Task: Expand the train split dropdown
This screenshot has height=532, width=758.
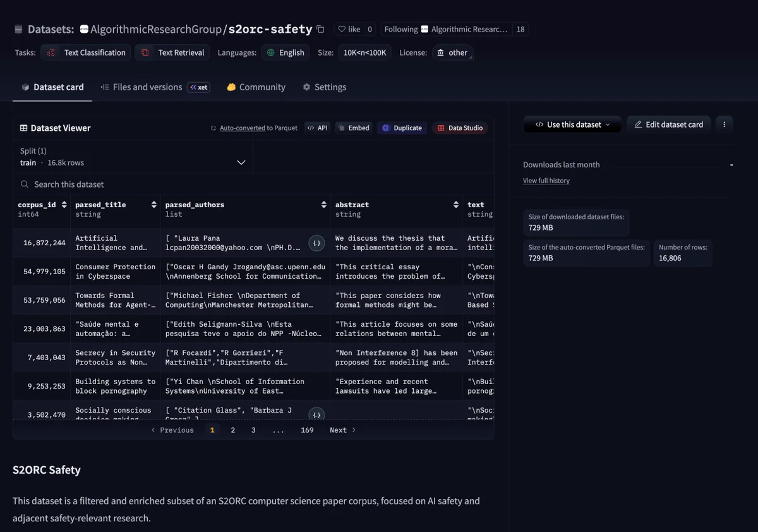Action: click(x=133, y=157)
